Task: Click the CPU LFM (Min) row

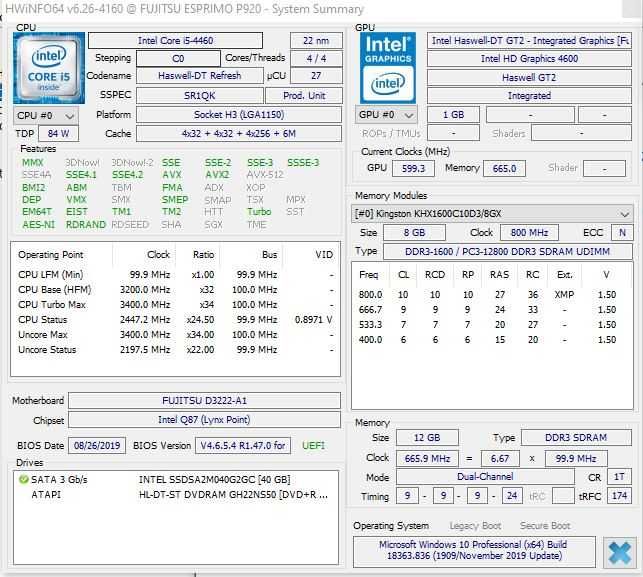Action: point(176,274)
